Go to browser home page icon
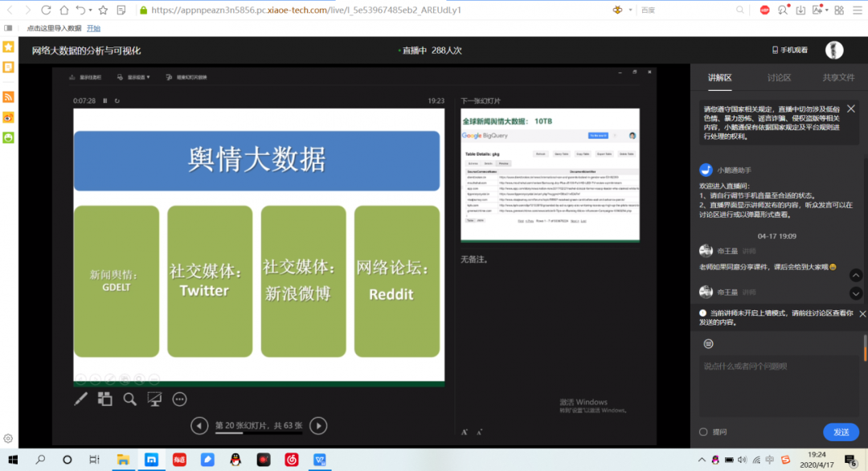 (x=64, y=10)
